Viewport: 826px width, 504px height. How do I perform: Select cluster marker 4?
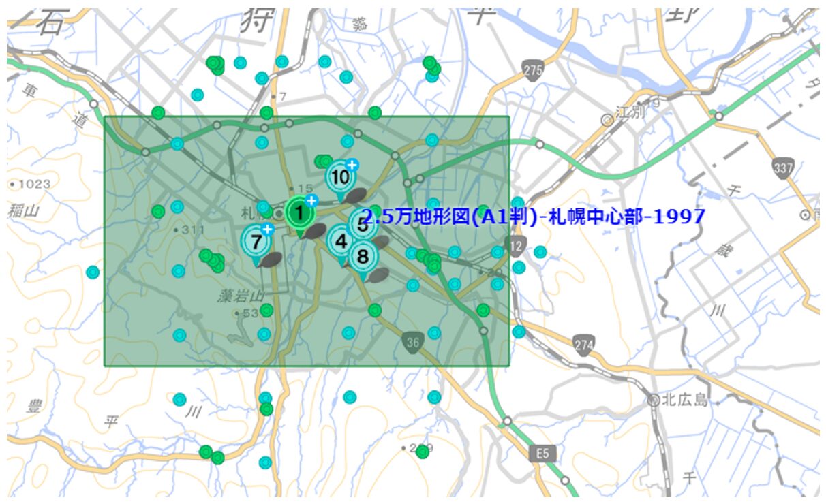341,240
